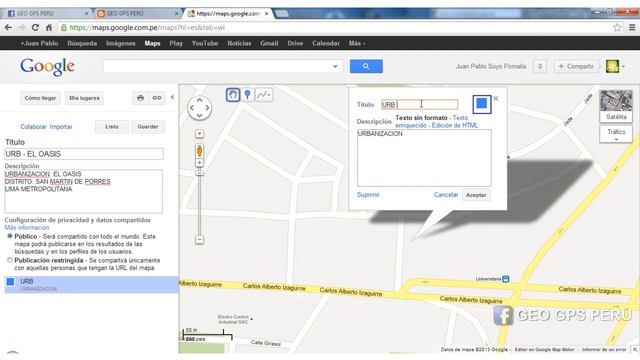Focus the info window Título field

pyautogui.click(x=419, y=104)
